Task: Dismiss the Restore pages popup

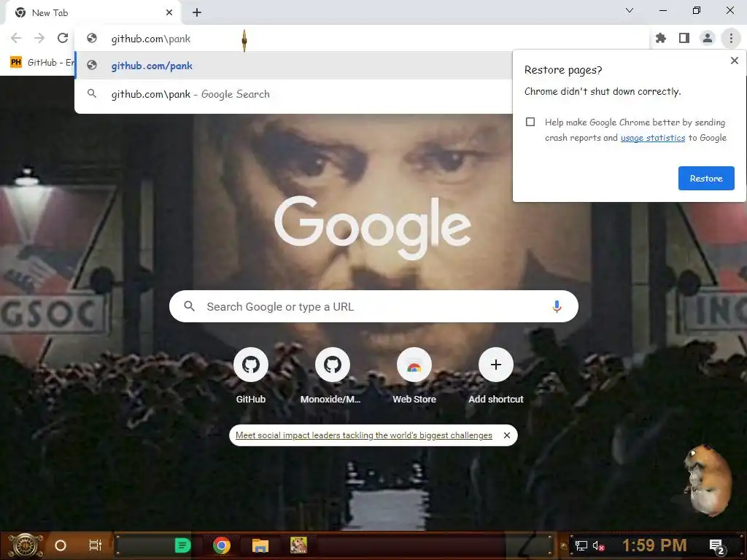Action: point(734,61)
